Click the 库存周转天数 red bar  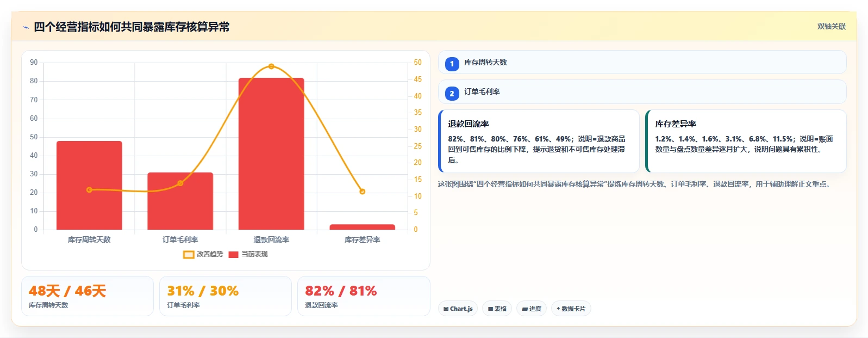(x=89, y=185)
